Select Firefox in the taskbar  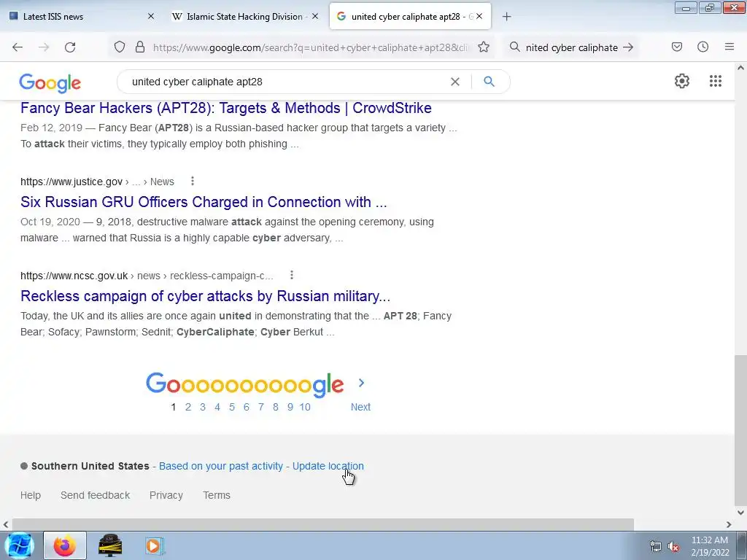65,545
